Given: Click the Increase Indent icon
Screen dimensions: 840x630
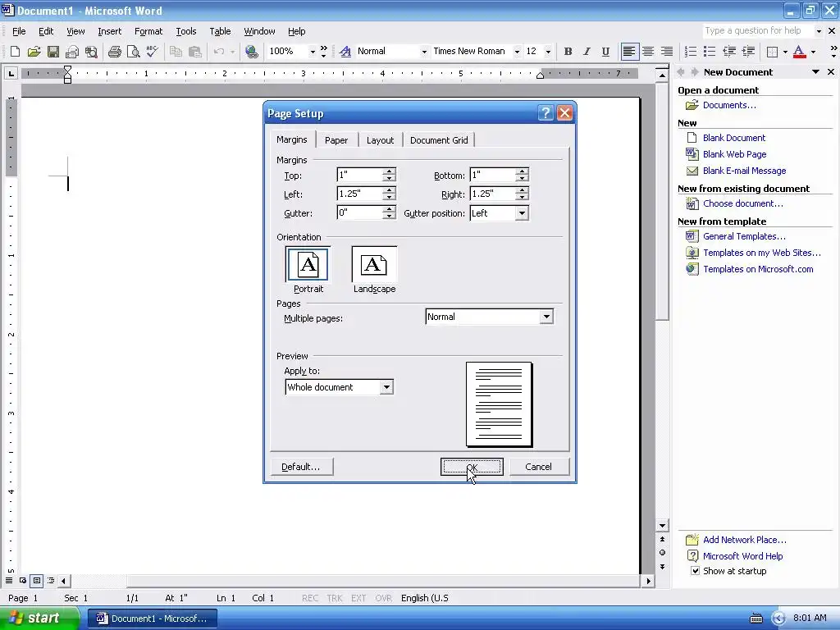Looking at the screenshot, I should click(x=748, y=52).
